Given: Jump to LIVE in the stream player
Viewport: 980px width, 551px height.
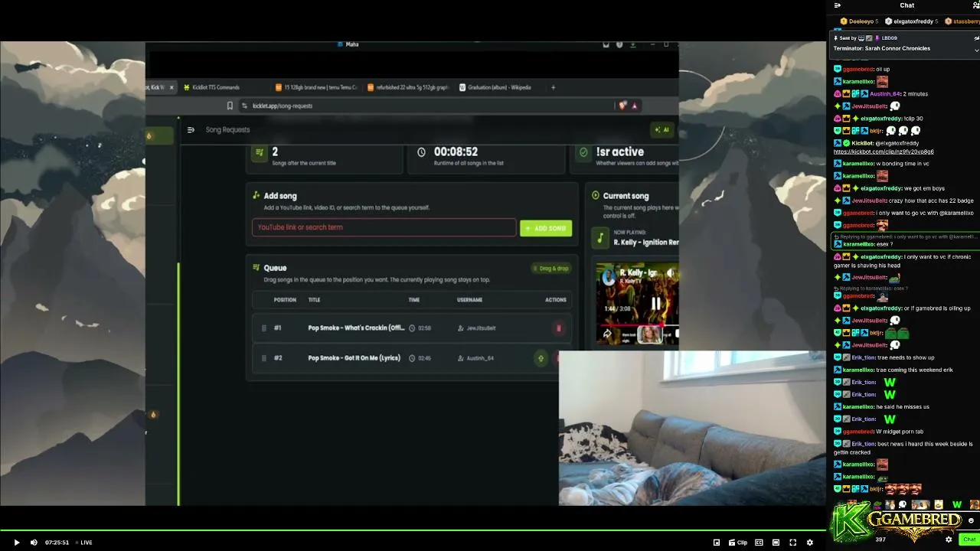Looking at the screenshot, I should pyautogui.click(x=86, y=543).
